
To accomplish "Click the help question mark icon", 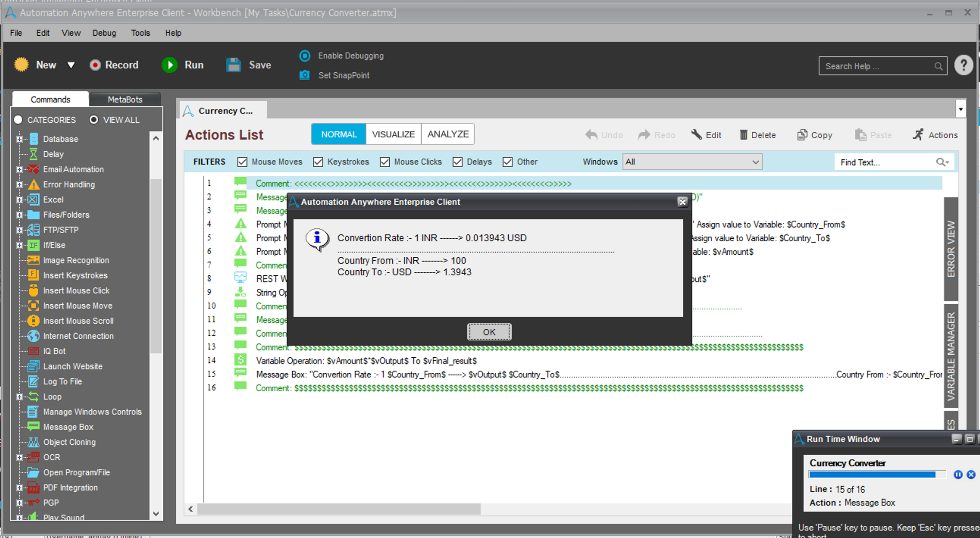I will tap(963, 66).
